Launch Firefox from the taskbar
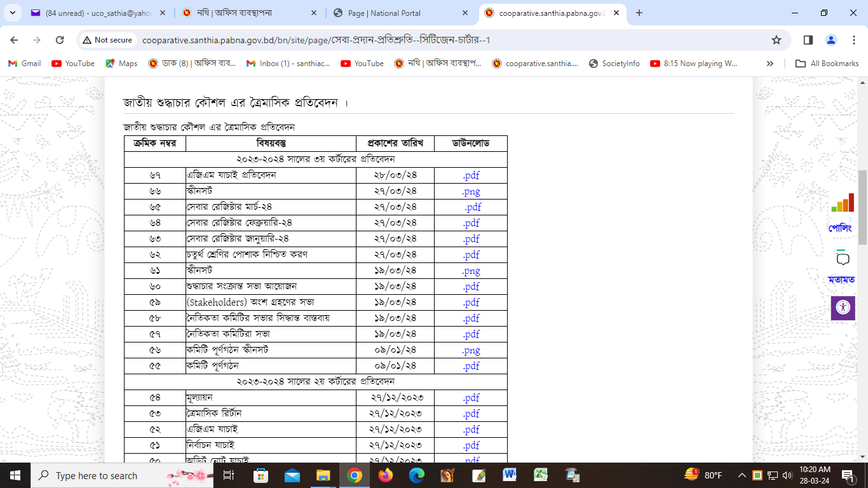868x488 pixels. 385,475
